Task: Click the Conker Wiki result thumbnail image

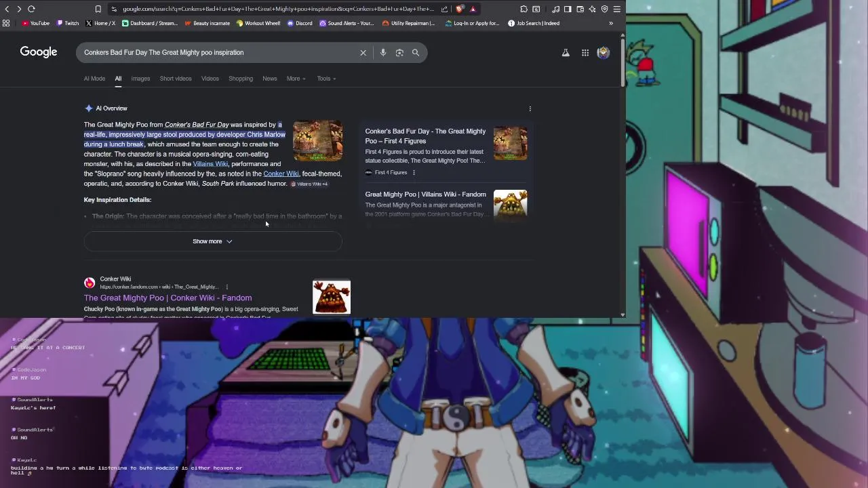Action: tap(332, 298)
